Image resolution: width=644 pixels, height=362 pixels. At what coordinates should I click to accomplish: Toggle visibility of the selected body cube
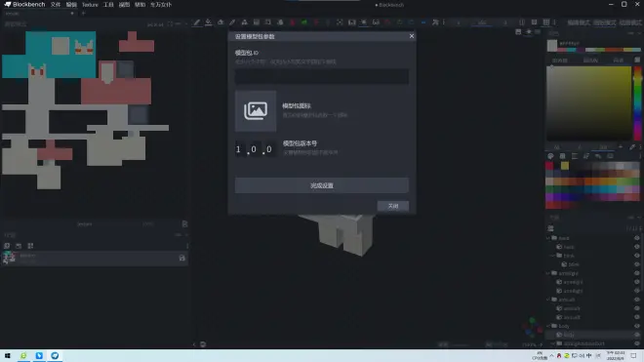click(636, 335)
